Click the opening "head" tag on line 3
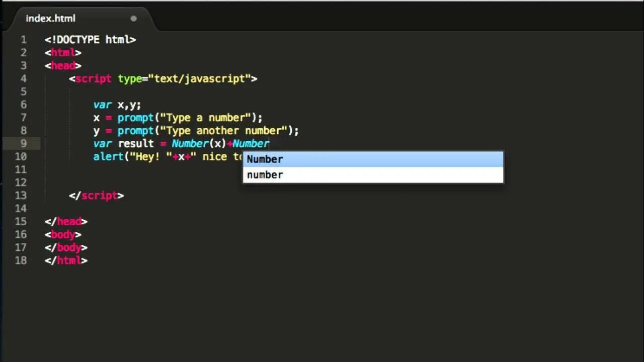 pos(63,66)
